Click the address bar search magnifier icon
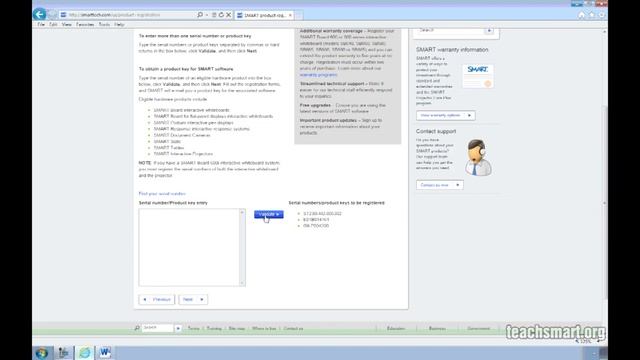The height and width of the screenshot is (360, 640). 200,15
